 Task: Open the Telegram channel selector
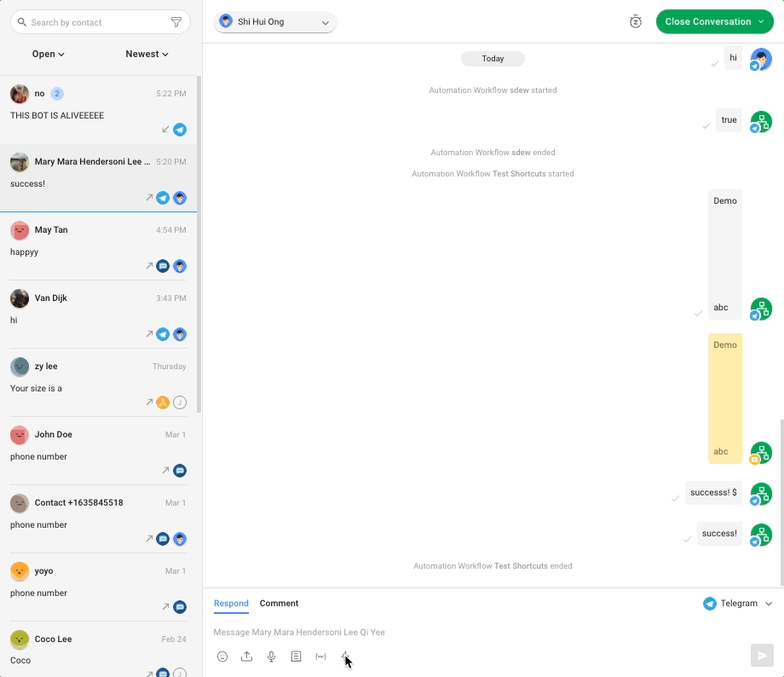738,604
